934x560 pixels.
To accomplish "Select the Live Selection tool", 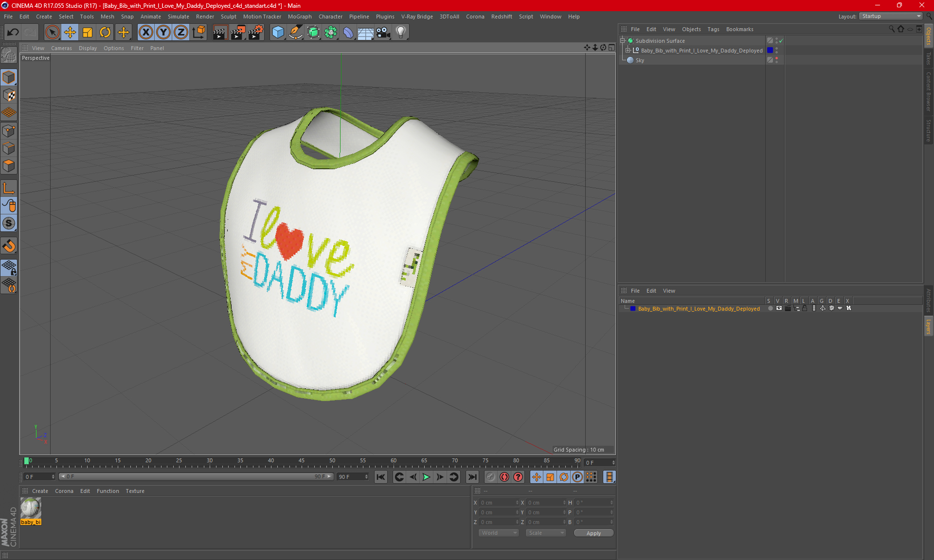I will pyautogui.click(x=52, y=33).
